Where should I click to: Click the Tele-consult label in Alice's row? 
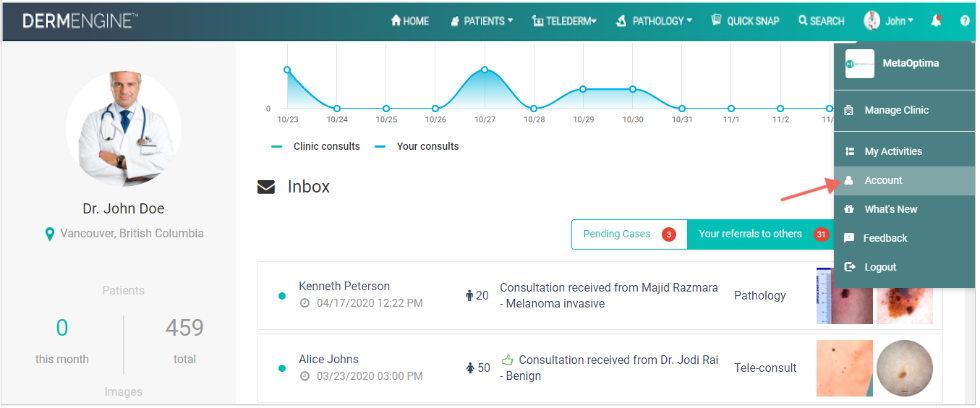766,368
